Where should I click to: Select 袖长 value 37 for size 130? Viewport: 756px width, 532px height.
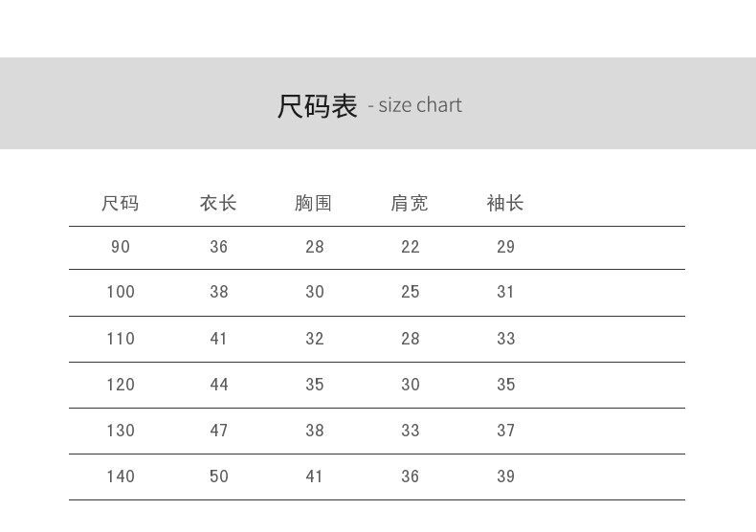click(506, 431)
